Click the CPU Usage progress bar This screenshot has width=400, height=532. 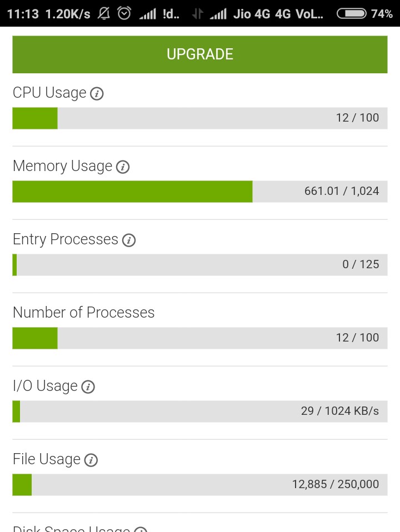(x=200, y=118)
